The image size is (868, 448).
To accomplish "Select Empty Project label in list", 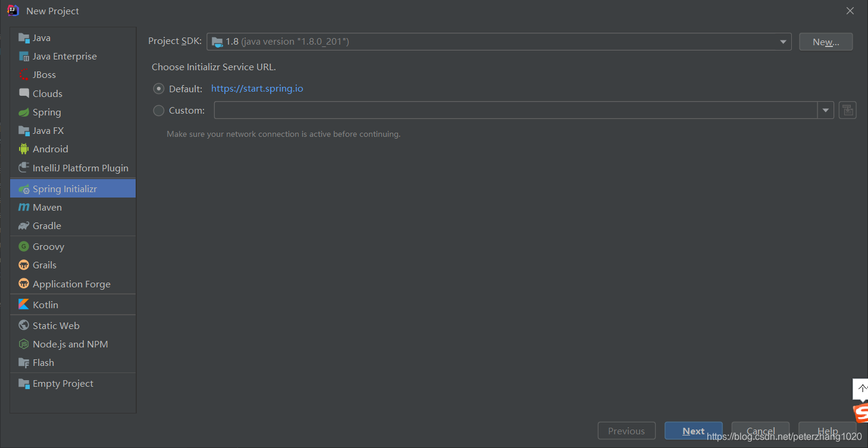I will [x=63, y=383].
